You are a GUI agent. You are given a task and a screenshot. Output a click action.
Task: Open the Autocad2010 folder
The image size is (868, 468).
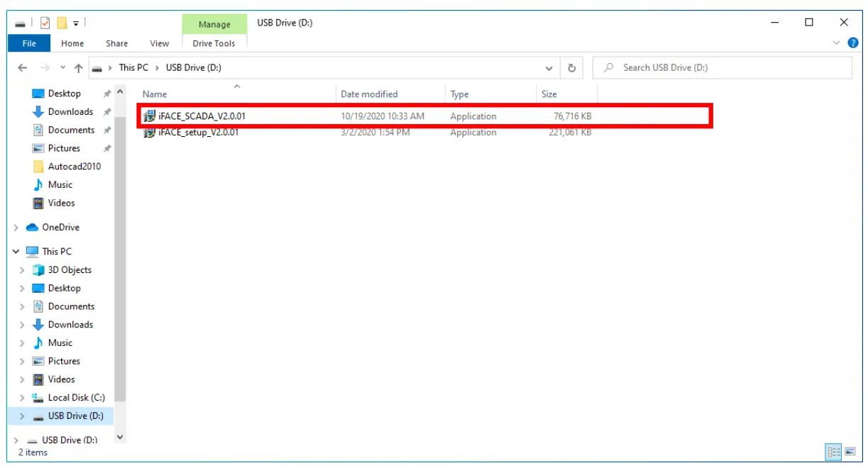(74, 167)
